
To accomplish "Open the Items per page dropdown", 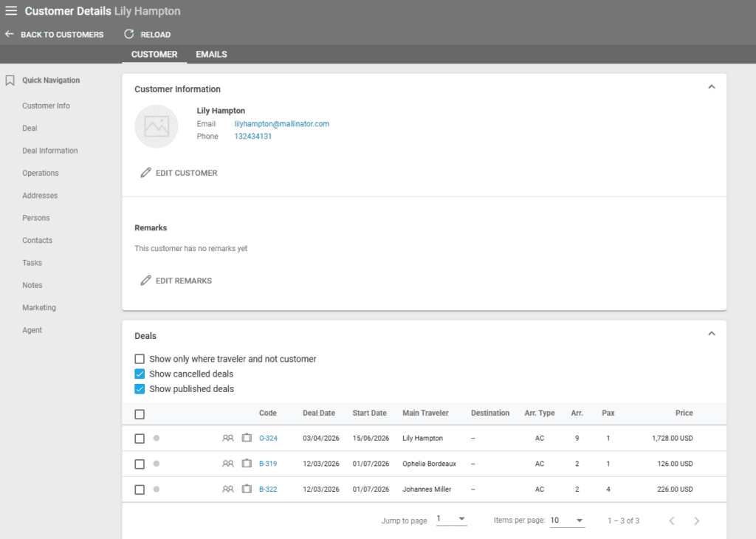I will pyautogui.click(x=567, y=520).
